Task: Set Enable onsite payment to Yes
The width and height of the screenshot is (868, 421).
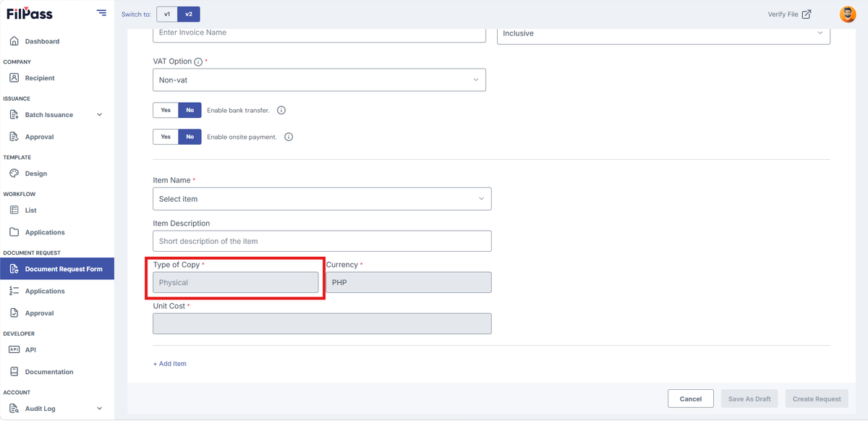Action: coord(166,137)
